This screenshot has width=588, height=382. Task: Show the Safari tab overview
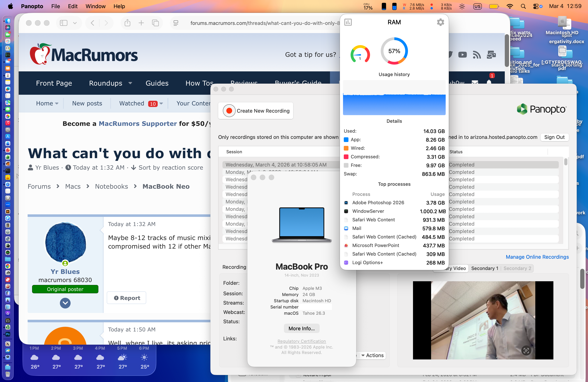pyautogui.click(x=155, y=23)
